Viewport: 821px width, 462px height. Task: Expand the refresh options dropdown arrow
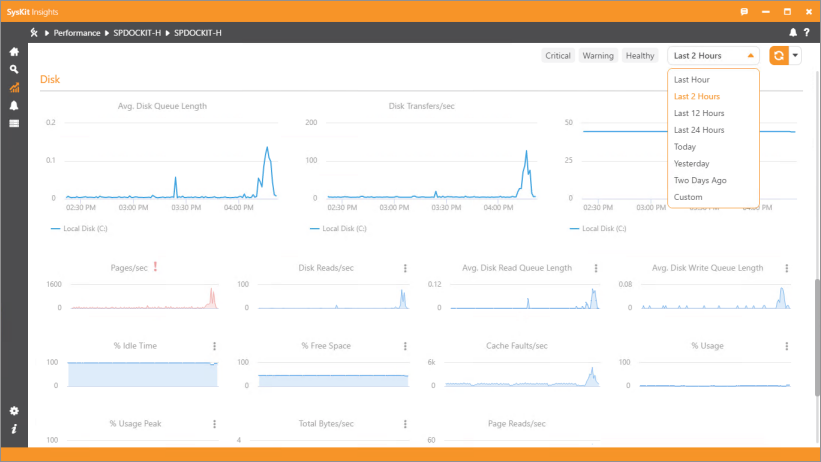click(x=795, y=56)
